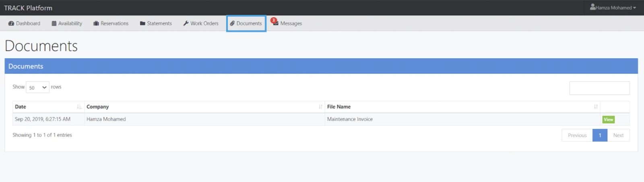Sort by Company column arrows
644x182 pixels.
[320, 107]
